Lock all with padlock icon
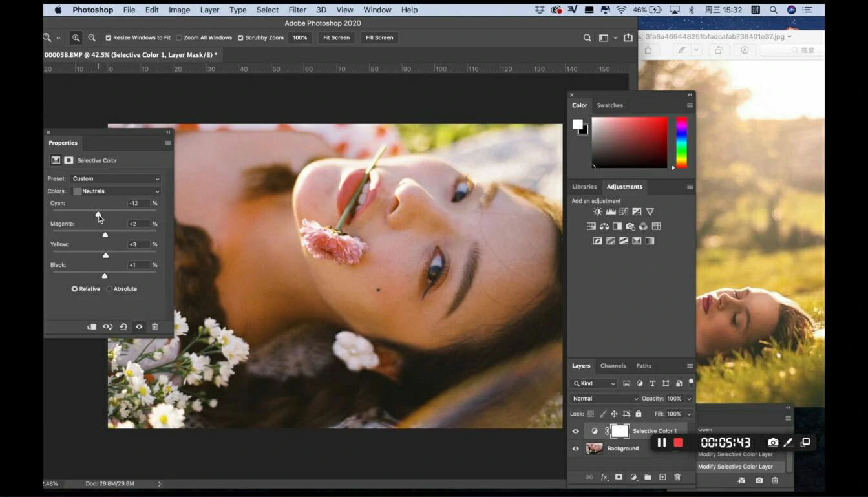 pyautogui.click(x=639, y=414)
